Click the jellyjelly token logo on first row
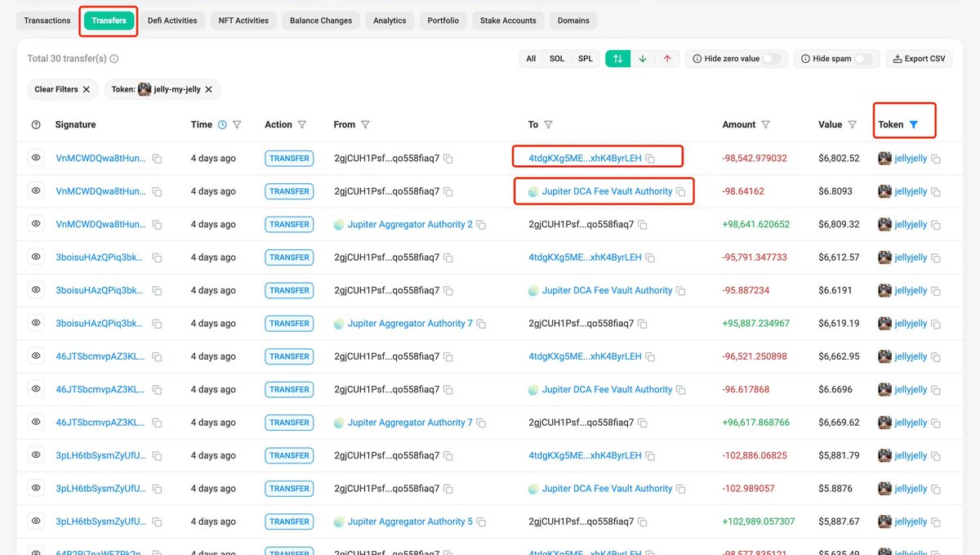Screen dimensions: 980x555 (884, 158)
